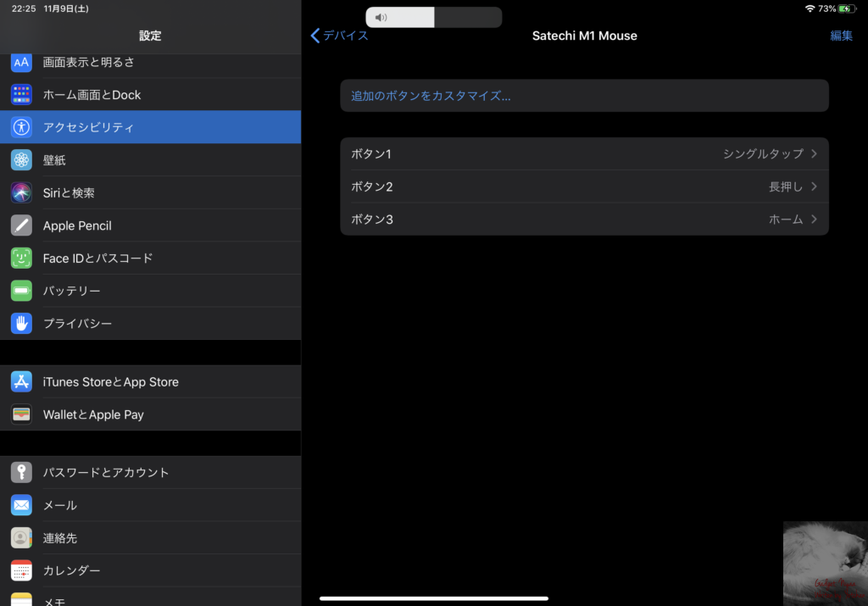The image size is (868, 606).
Task: Tap the 22:25 clock in status bar
Action: (x=24, y=8)
